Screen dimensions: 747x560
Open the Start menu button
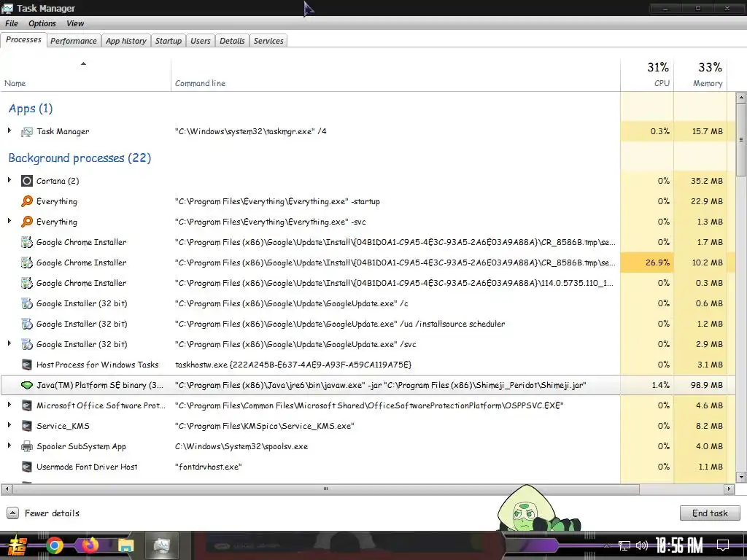(x=18, y=546)
